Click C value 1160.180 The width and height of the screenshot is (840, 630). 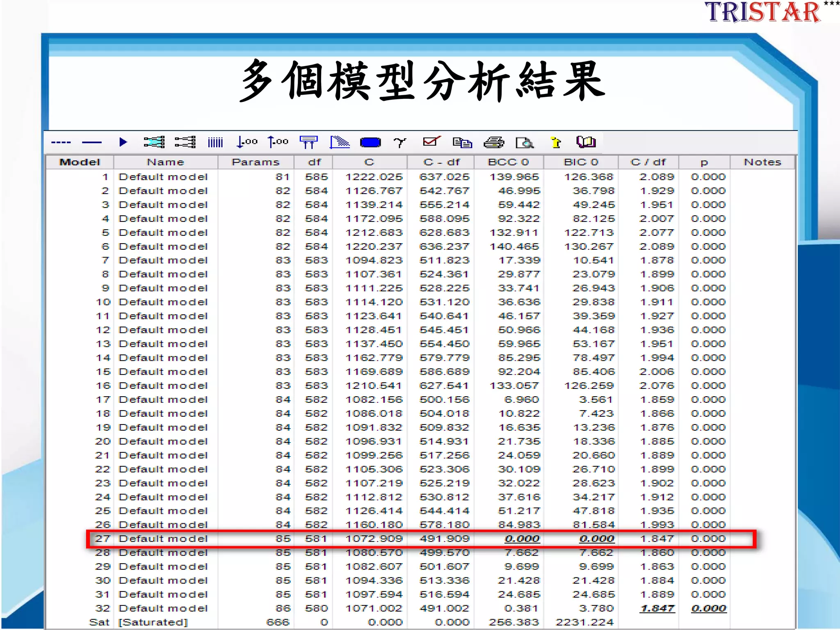(374, 525)
